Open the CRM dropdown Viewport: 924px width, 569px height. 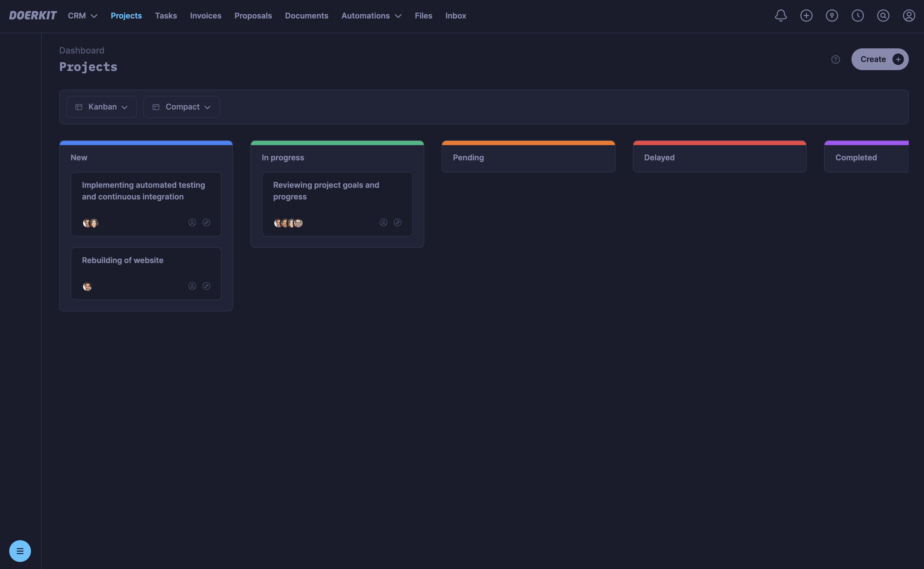82,15
